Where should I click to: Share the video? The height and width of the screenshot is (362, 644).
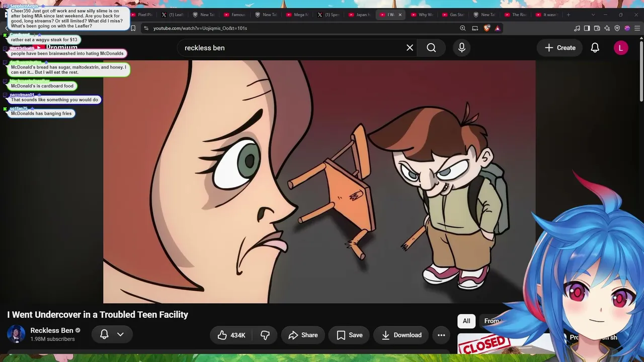[x=303, y=335]
